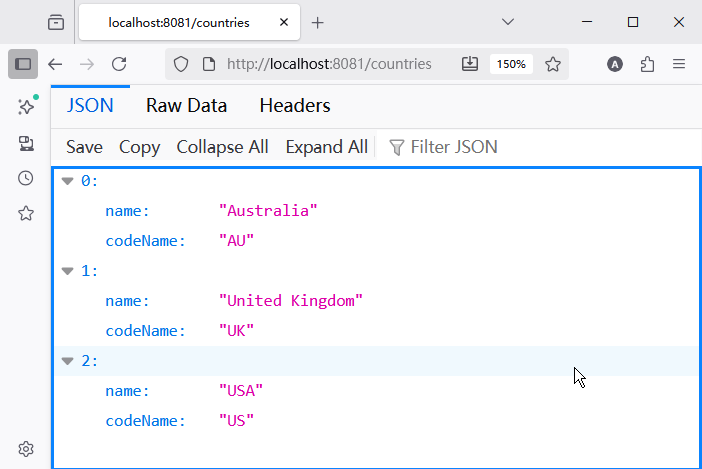The image size is (702, 469).
Task: Switch to the JSON tab
Action: (90, 106)
